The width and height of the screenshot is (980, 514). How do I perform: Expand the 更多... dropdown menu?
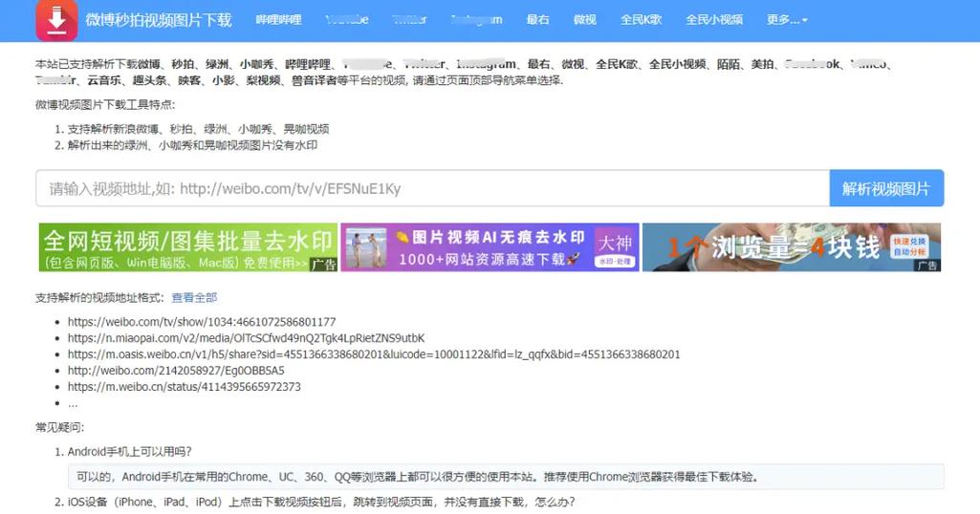788,20
